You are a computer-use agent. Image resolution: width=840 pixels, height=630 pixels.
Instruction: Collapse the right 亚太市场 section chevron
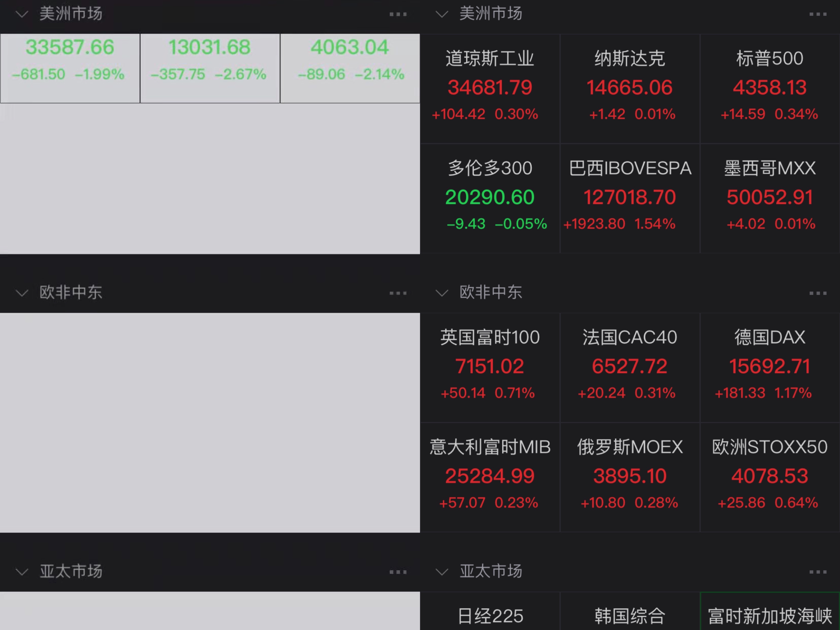pos(442,572)
